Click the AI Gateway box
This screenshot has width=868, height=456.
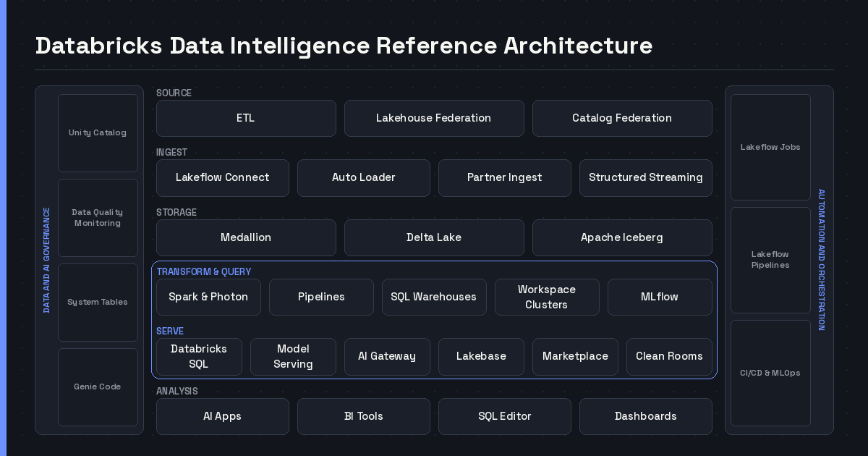pos(387,357)
